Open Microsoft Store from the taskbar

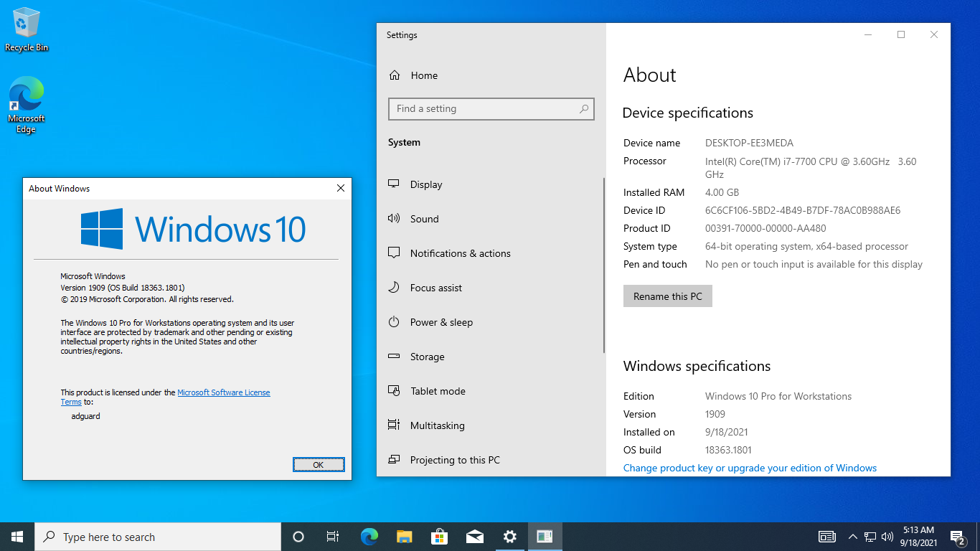pyautogui.click(x=440, y=537)
